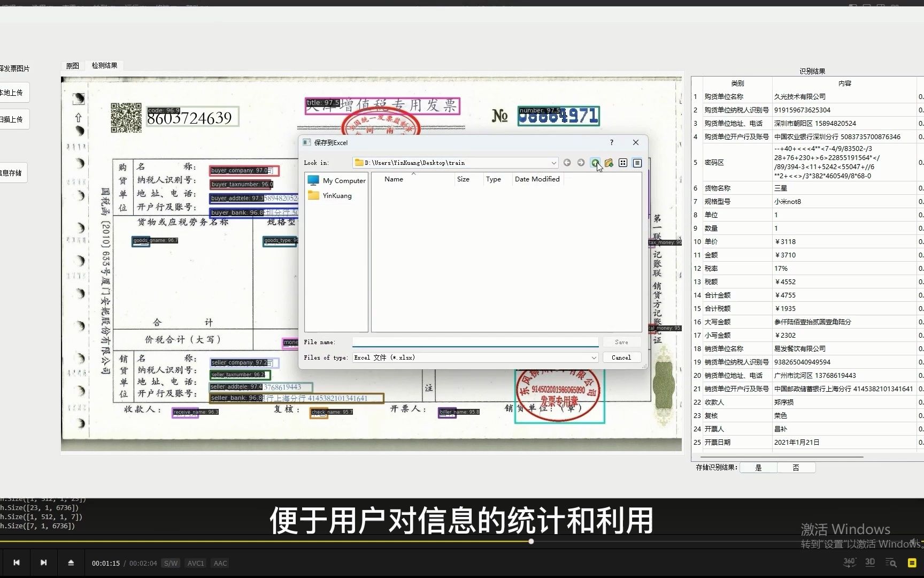
Task: Click the Cancel button
Action: point(621,358)
